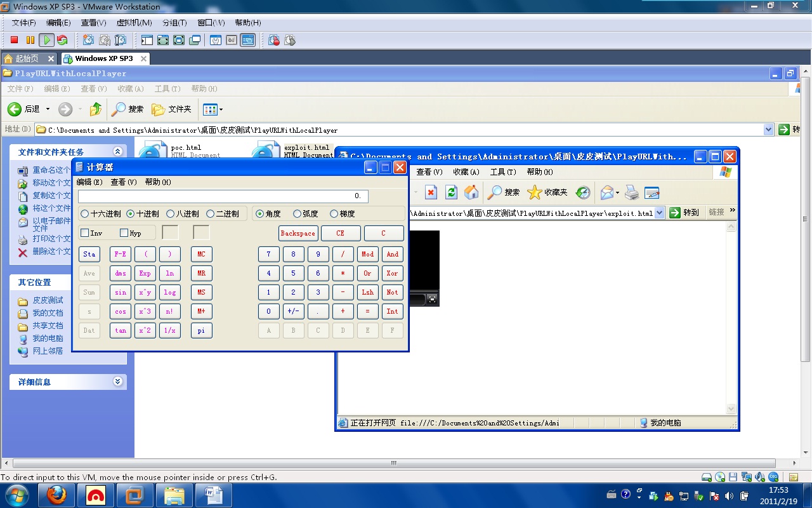Click the browser vertical scrollbar down arrow
The height and width of the screenshot is (508, 812).
coord(731,409)
